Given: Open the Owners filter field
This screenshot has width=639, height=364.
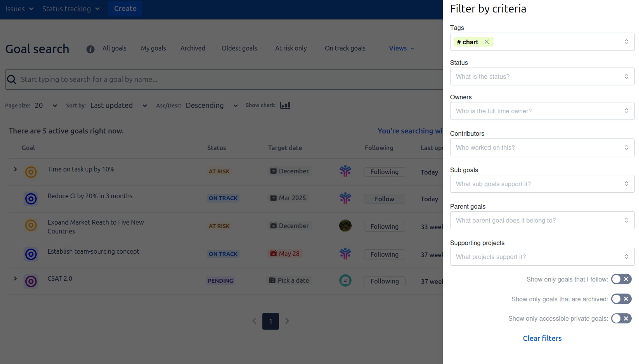Looking at the screenshot, I should coord(542,111).
